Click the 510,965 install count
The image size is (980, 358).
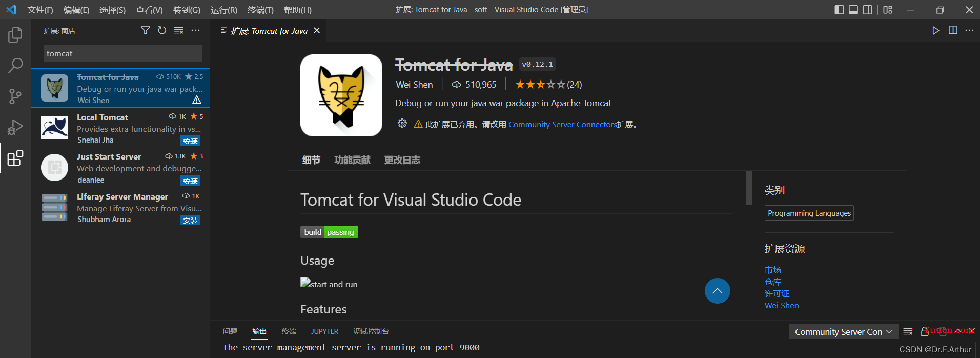point(474,85)
